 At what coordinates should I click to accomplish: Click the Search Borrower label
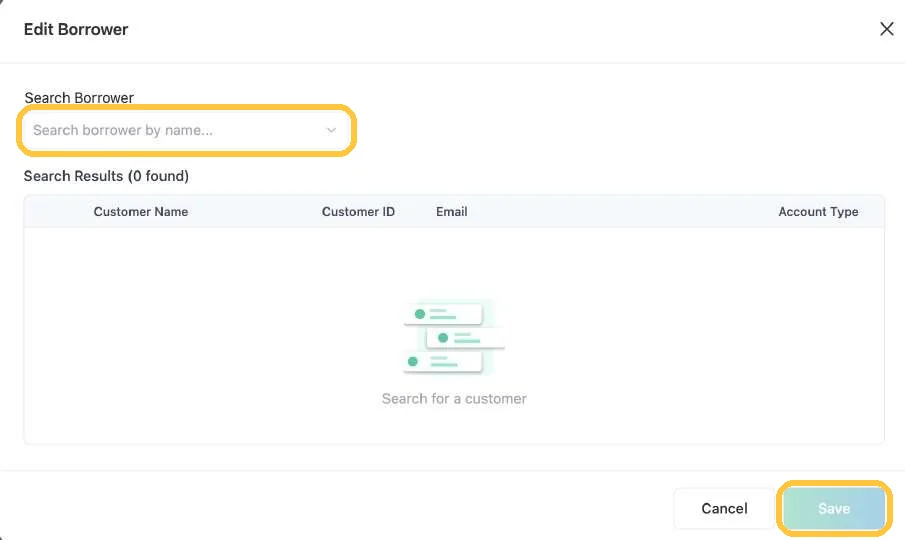click(79, 98)
